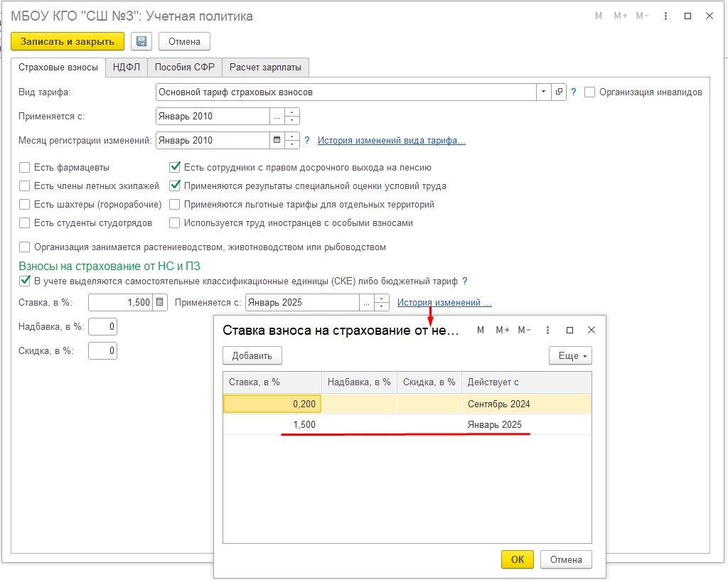Click open-form icon next to Вид тарифа
The height and width of the screenshot is (580, 728).
pos(559,92)
